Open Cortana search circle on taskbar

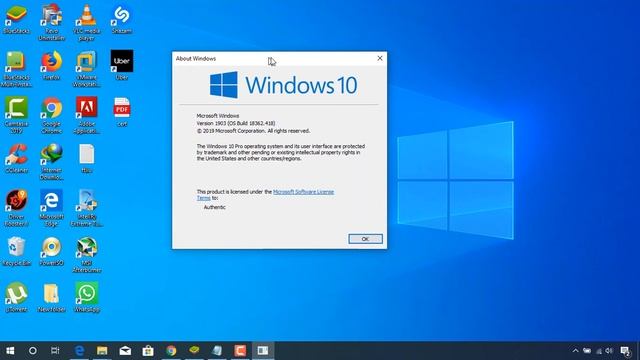click(x=33, y=351)
